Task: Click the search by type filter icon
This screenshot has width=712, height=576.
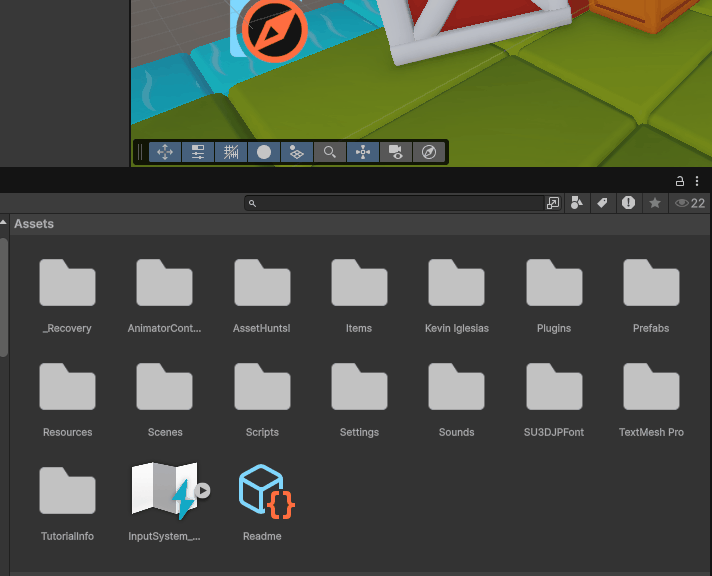Action: click(577, 203)
